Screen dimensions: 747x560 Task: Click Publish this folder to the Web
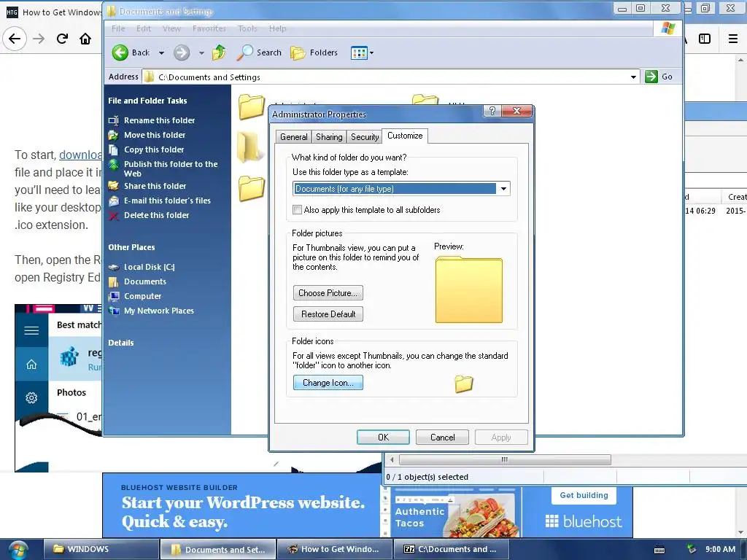pos(170,168)
